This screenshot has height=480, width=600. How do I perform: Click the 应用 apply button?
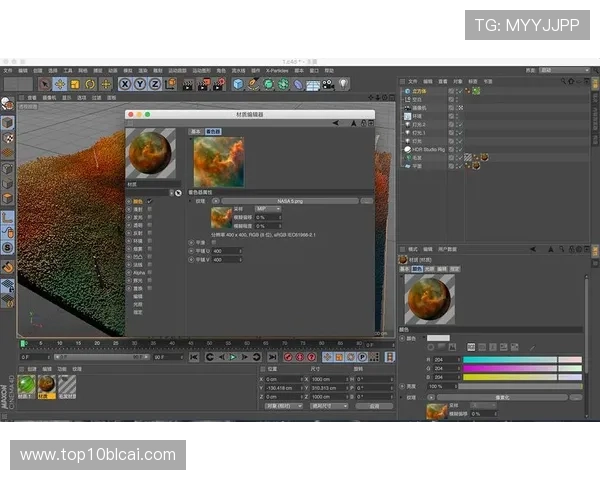tap(374, 406)
